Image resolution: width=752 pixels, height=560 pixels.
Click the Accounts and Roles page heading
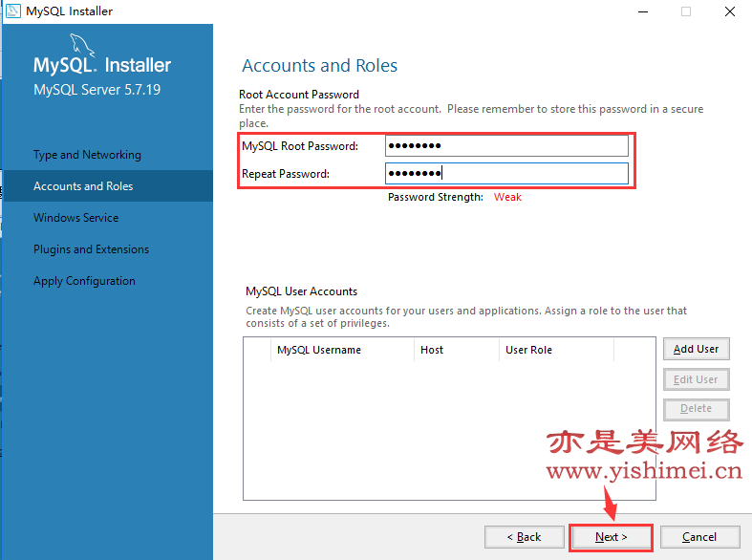[x=319, y=66]
